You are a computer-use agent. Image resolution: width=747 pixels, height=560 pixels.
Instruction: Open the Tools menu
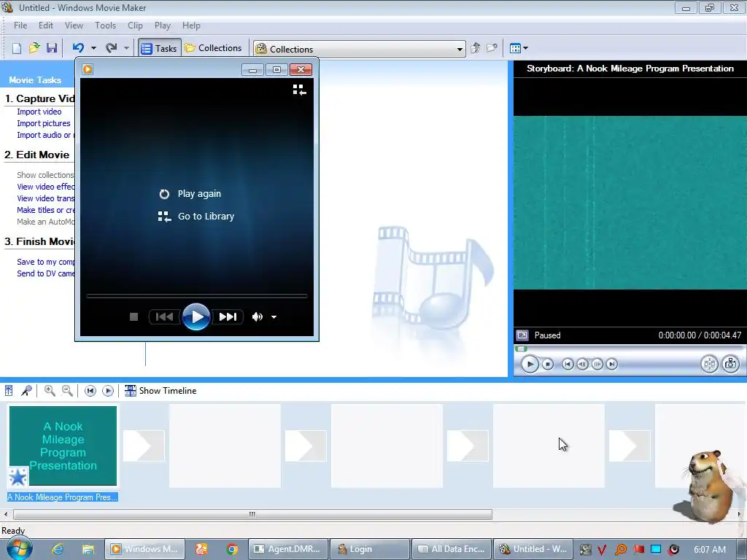(105, 26)
